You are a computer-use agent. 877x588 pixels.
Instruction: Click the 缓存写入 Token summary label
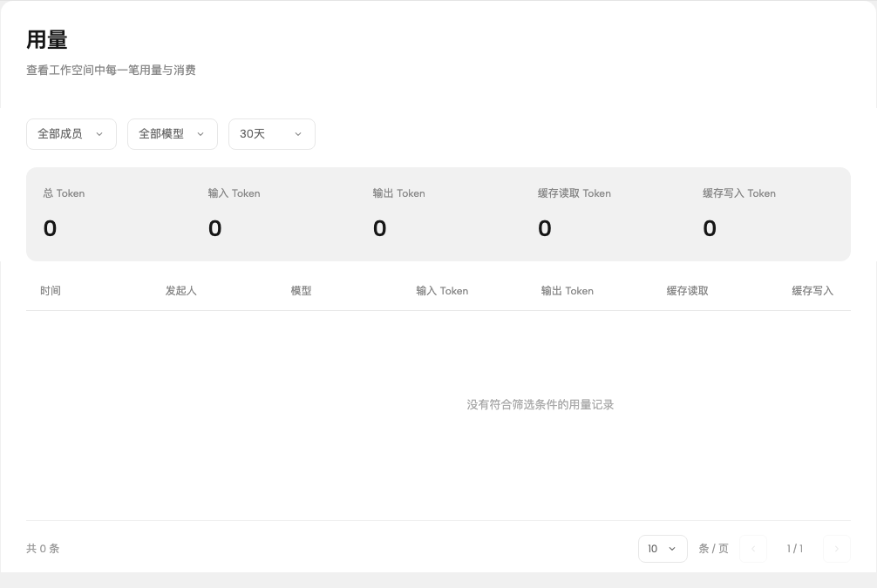point(739,193)
